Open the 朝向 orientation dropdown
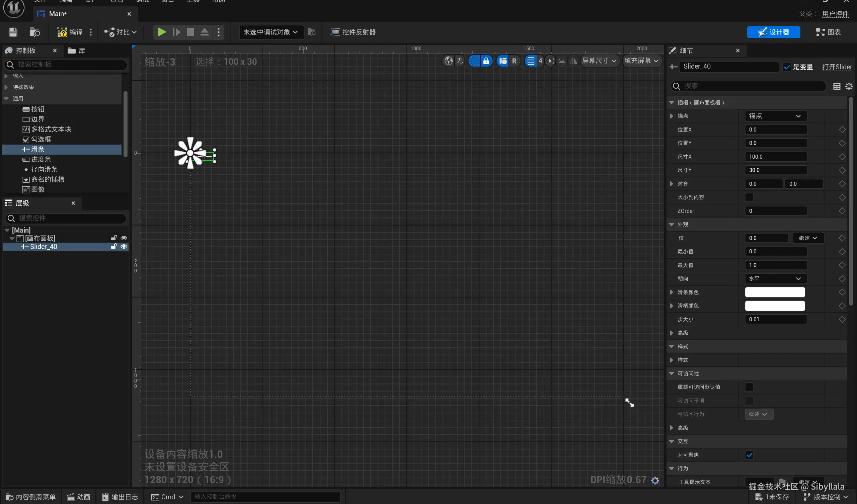The width and height of the screenshot is (857, 504). 775,278
